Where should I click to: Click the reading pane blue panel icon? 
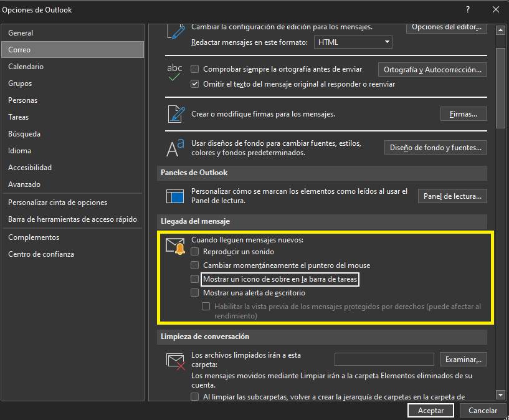coord(175,196)
